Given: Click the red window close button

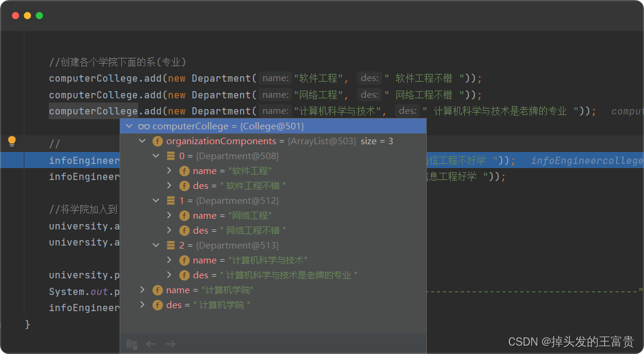Looking at the screenshot, I should (15, 15).
